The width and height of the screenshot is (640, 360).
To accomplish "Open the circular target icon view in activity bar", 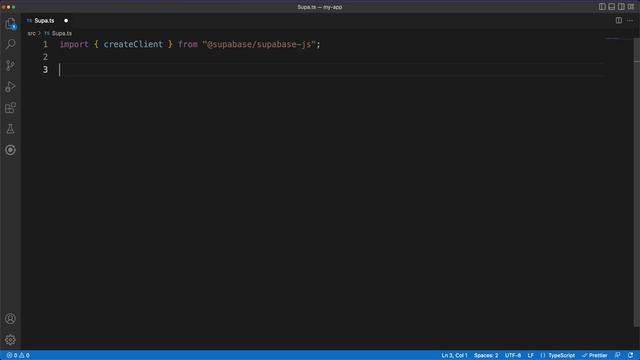I will [11, 150].
